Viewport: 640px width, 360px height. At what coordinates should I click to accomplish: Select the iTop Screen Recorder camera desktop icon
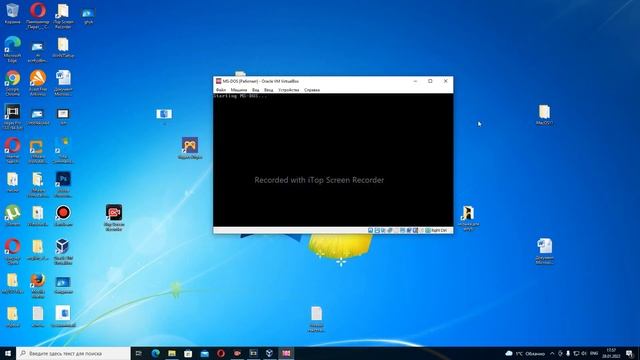pyautogui.click(x=114, y=218)
